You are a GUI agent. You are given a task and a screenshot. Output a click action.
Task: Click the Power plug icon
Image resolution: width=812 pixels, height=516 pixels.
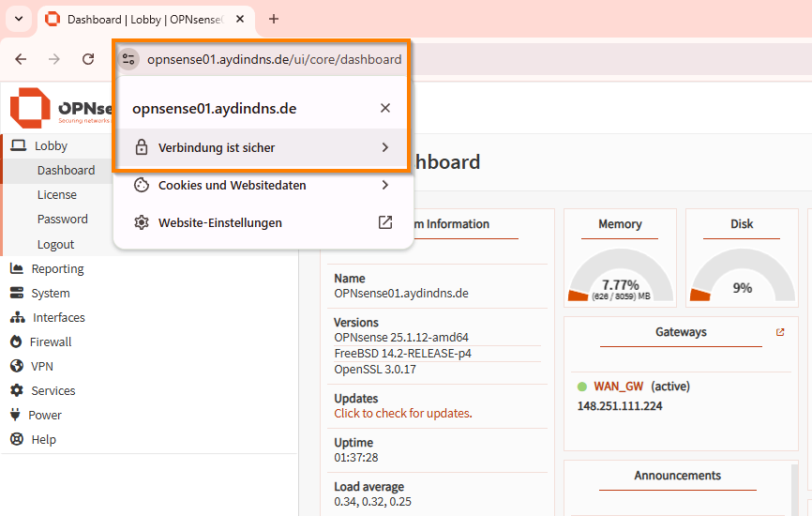click(16, 415)
